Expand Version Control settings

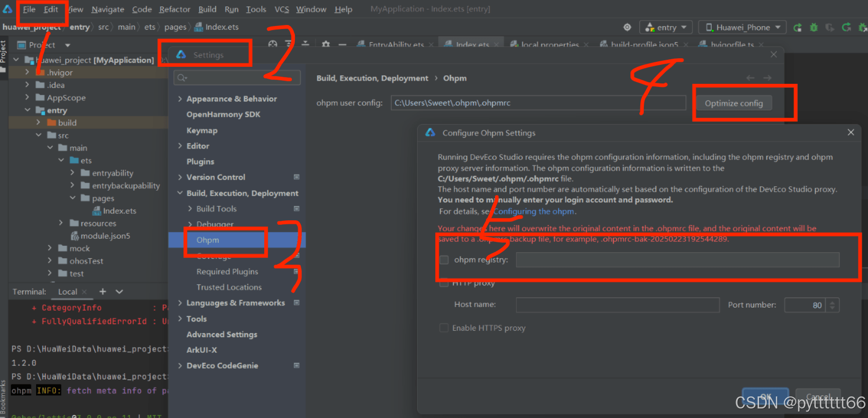(180, 177)
